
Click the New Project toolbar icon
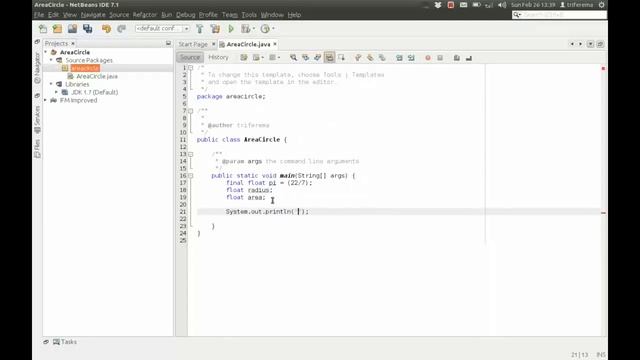[x=58, y=29]
